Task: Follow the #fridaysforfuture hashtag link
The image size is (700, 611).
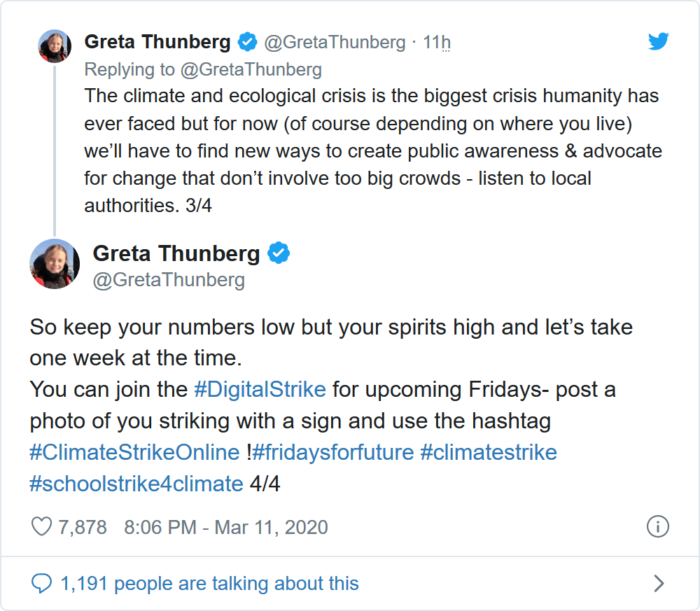Action: (333, 452)
